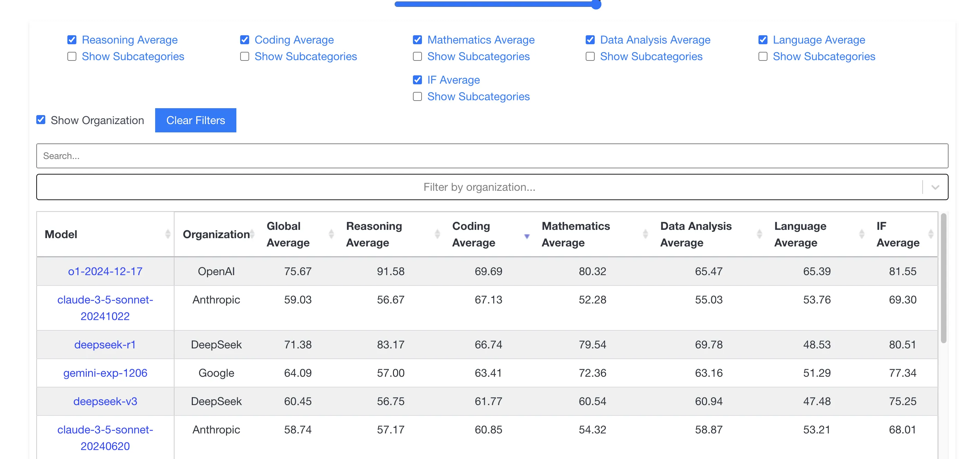Select claude 20241022 Coding Average 67.13
Viewport: 980px width, 459px height.
(x=488, y=300)
